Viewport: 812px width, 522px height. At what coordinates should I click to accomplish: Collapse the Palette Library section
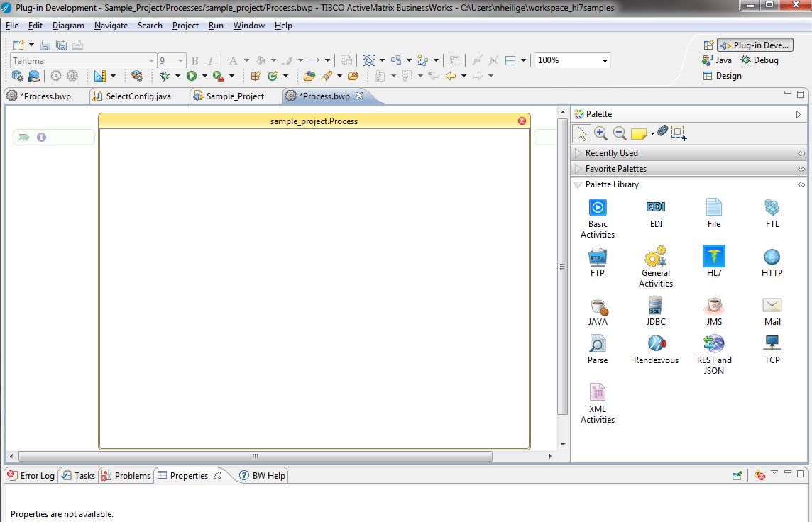612,184
